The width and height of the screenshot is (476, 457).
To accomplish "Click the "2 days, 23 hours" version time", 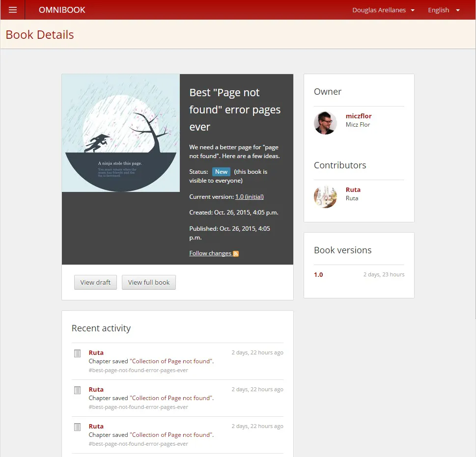I will 384,274.
